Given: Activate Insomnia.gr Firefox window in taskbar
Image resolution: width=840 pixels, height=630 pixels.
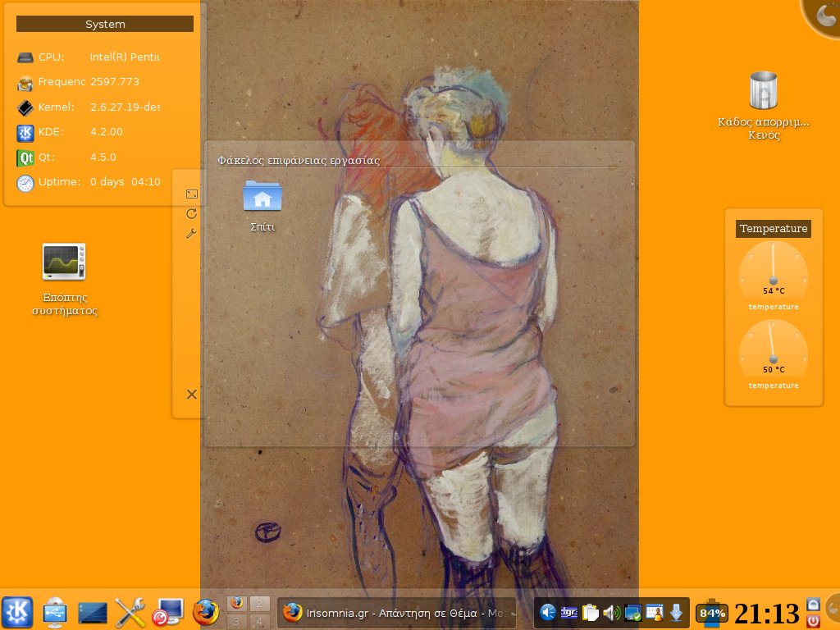Looking at the screenshot, I should 398,612.
